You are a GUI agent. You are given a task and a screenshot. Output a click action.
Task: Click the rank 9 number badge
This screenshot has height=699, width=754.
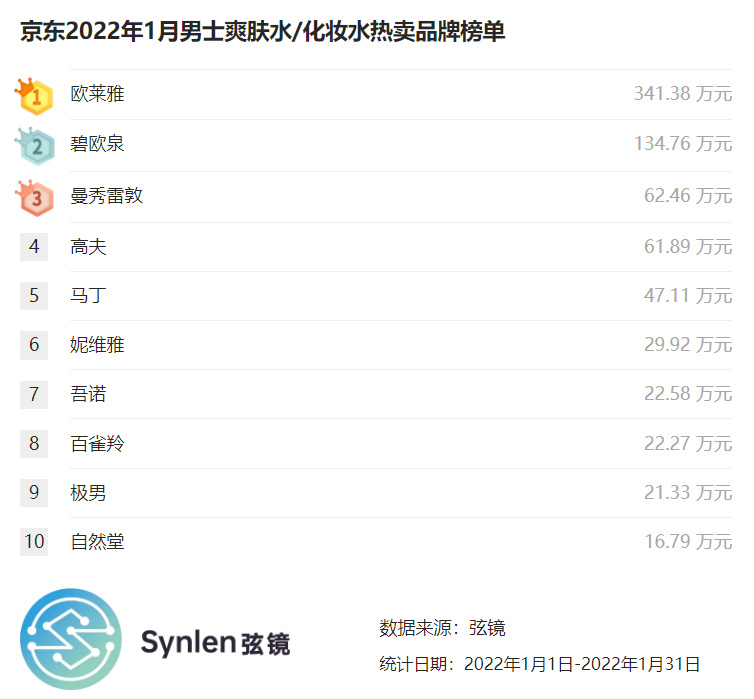click(34, 493)
